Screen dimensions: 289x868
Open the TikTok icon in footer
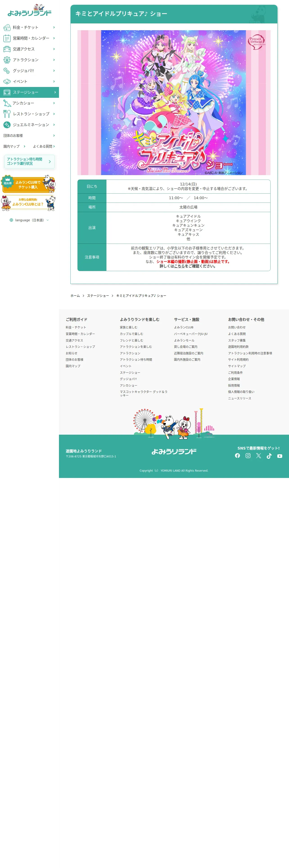269,456
